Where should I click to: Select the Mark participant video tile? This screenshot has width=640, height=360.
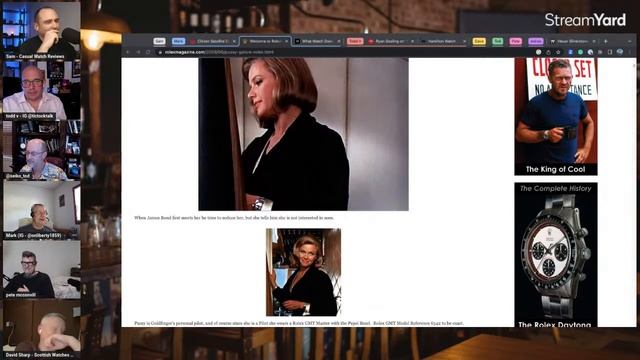coord(41,210)
